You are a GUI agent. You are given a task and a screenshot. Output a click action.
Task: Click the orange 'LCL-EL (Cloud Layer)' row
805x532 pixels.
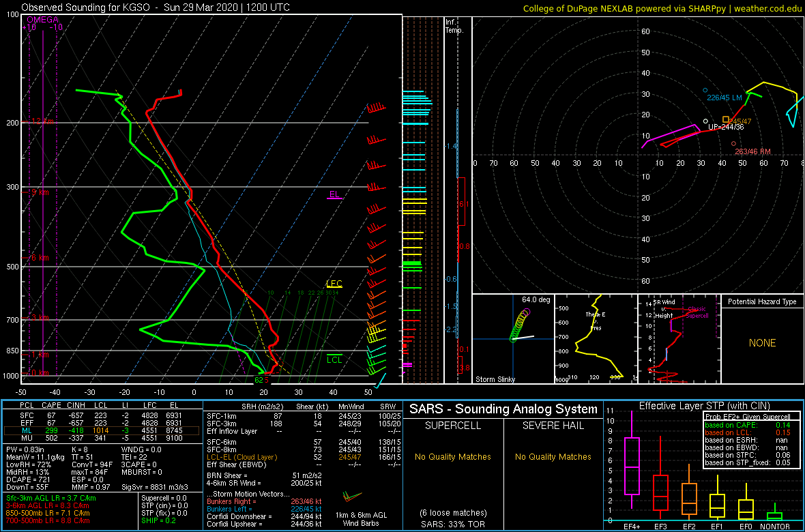click(x=303, y=456)
